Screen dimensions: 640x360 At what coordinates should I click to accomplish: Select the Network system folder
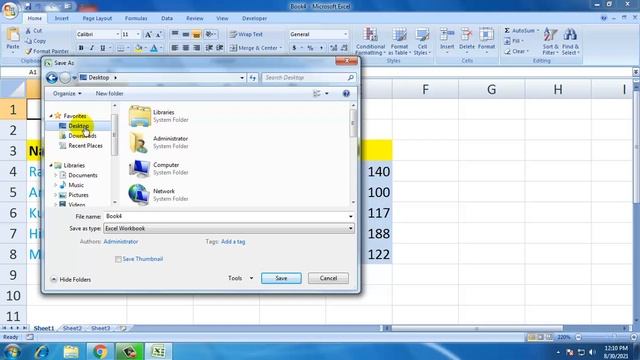pyautogui.click(x=158, y=195)
